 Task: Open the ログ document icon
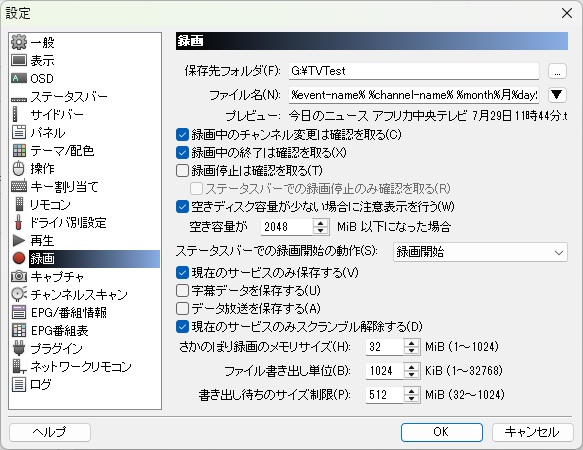tap(19, 384)
